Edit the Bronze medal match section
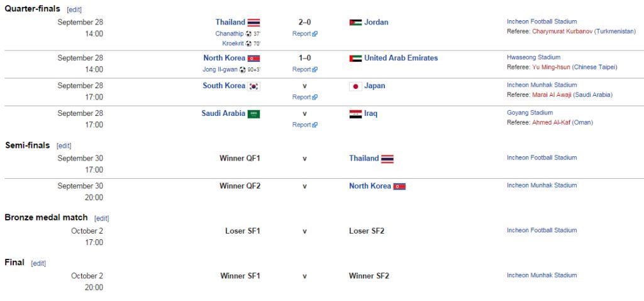This screenshot has height=301, width=644. click(101, 219)
